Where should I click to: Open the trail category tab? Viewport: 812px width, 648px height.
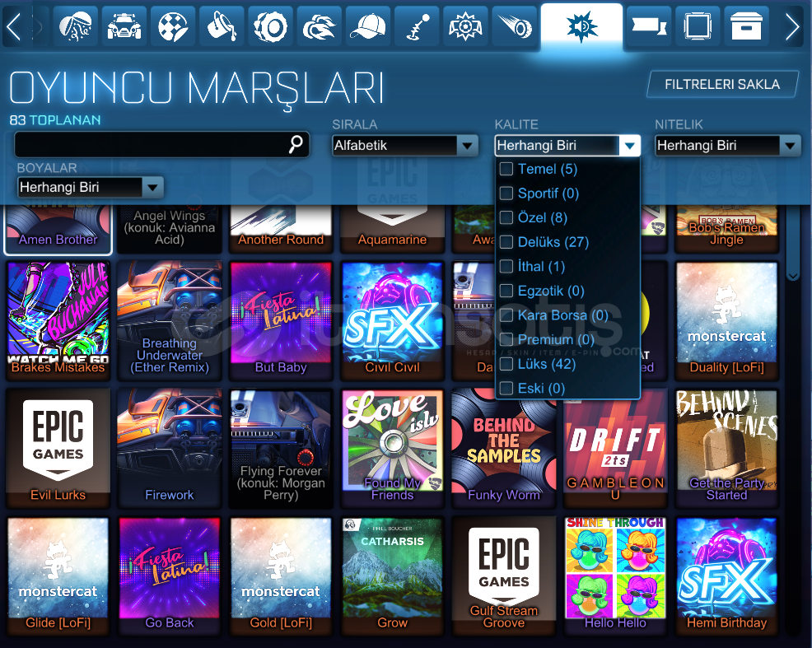pyautogui.click(x=514, y=26)
